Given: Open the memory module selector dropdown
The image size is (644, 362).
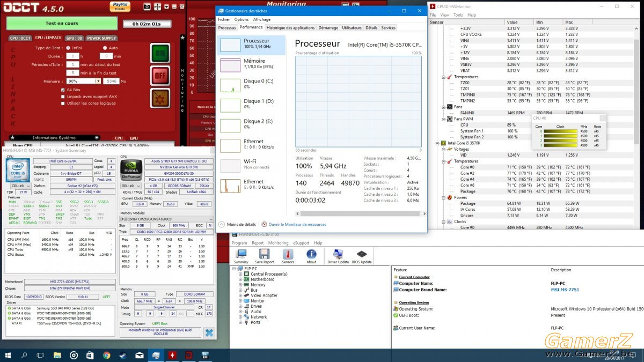Looking at the screenshot, I should (x=166, y=219).
